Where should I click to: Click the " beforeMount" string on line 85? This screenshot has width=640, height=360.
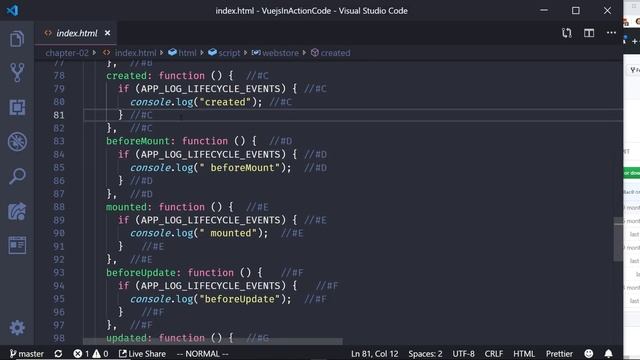click(240, 168)
